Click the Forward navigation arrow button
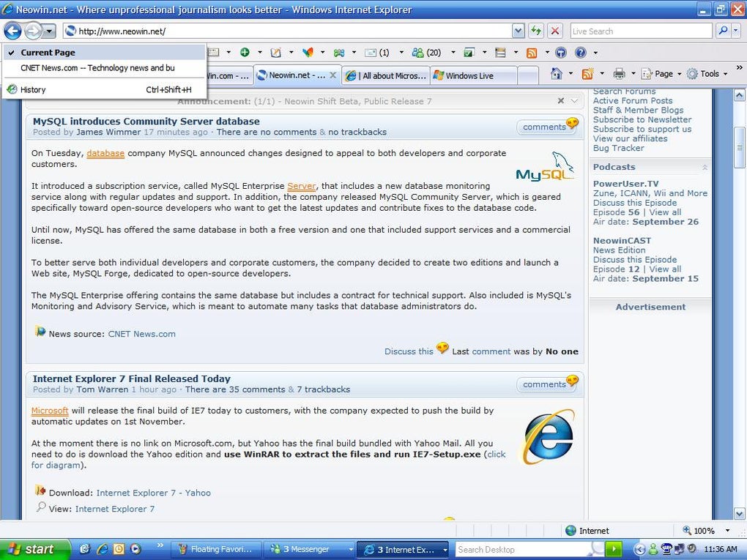The height and width of the screenshot is (560, 747). pos(32,31)
